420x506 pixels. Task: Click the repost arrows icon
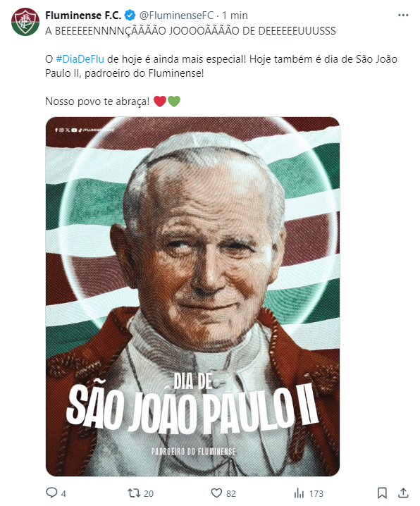(x=134, y=493)
